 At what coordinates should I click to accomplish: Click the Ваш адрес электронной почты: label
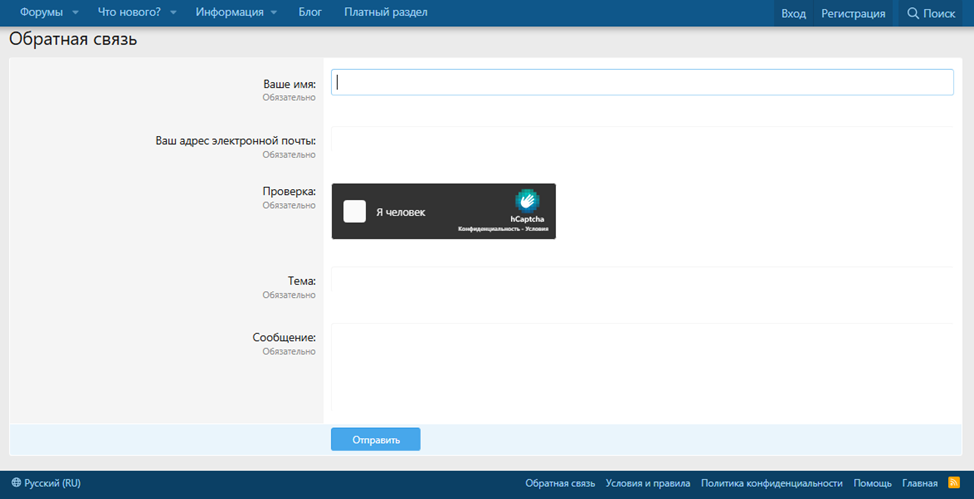tap(235, 140)
